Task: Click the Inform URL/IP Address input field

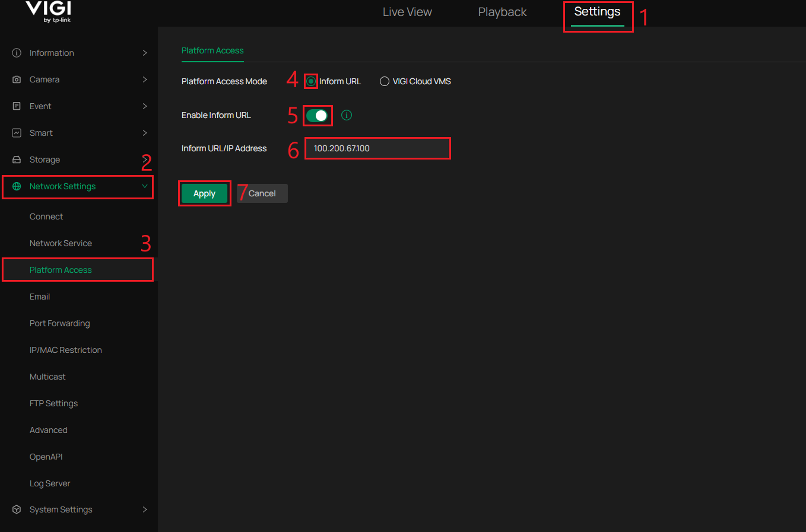Action: (x=378, y=148)
